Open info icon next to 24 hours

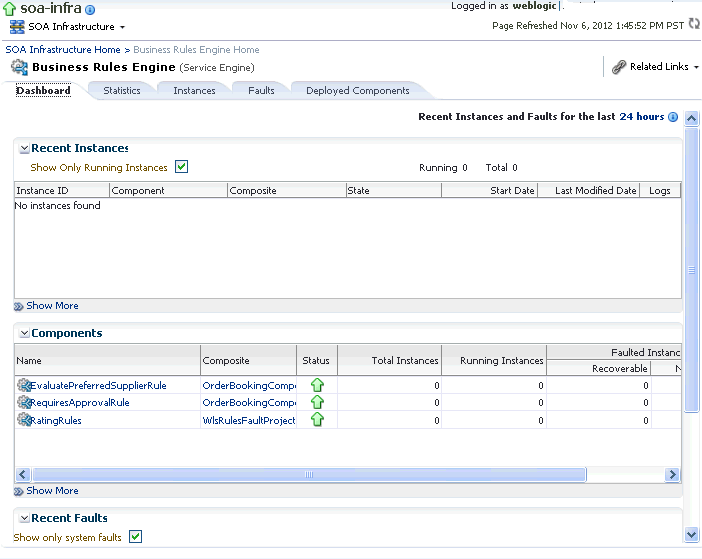click(x=673, y=117)
